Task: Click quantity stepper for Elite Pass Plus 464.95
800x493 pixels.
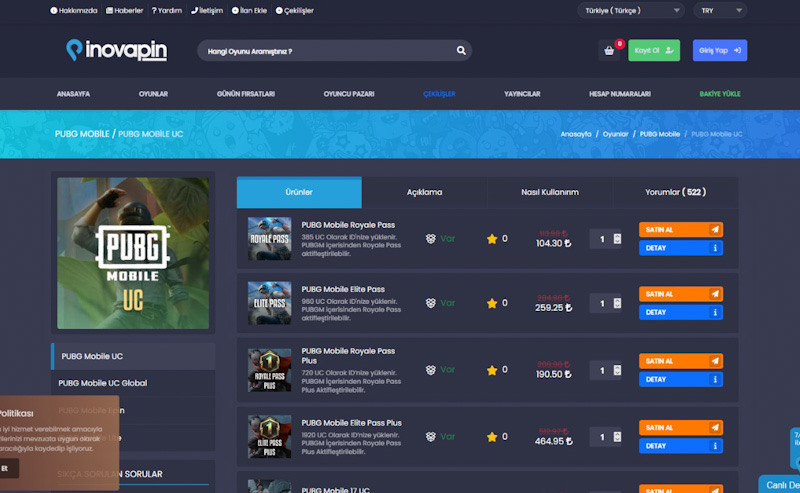Action: (x=617, y=437)
